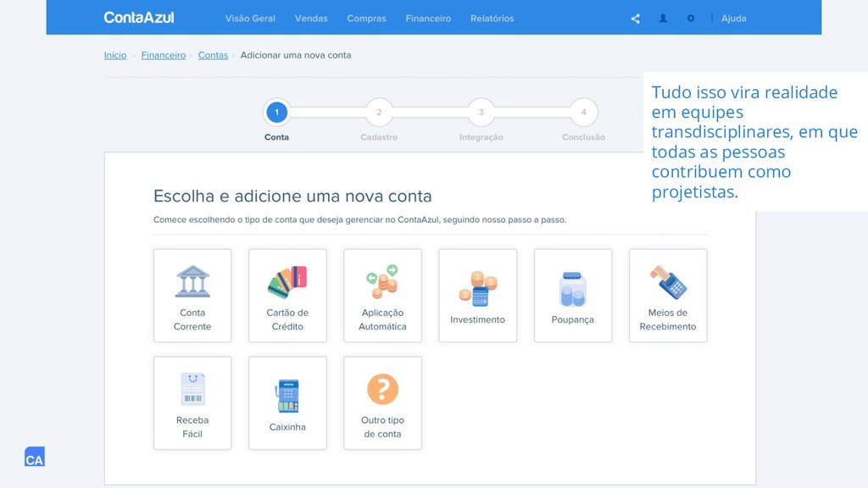The image size is (868, 488).
Task: Select the Conta Corrente bank icon card
Action: 192,296
